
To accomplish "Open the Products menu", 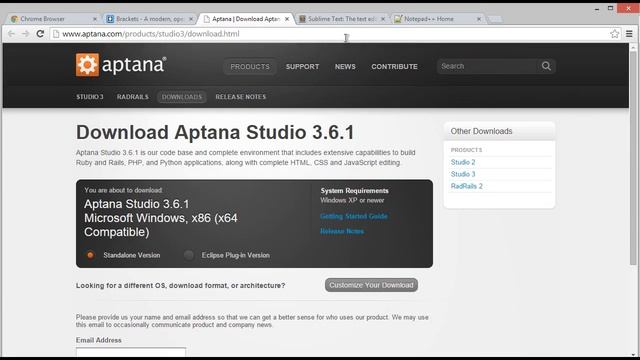I will [x=250, y=67].
